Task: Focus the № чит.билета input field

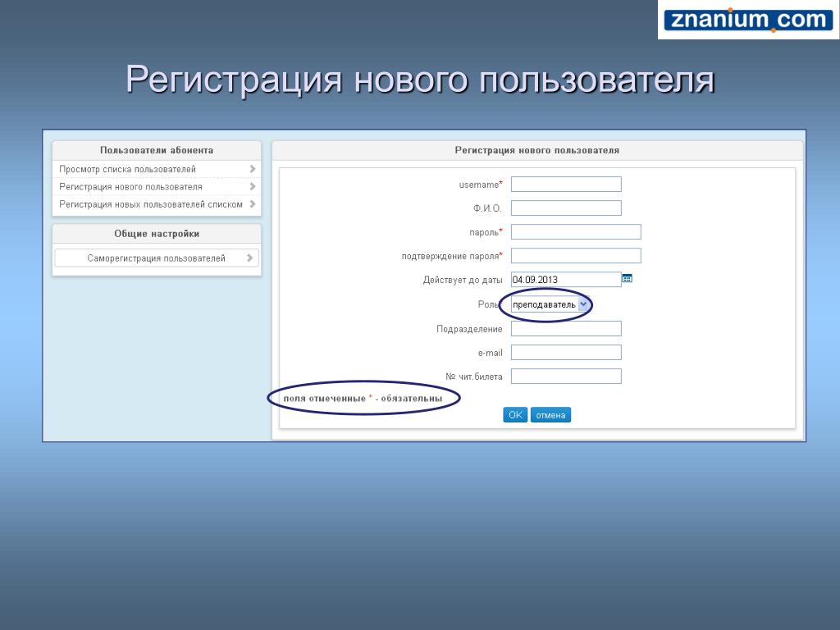Action: coord(566,376)
